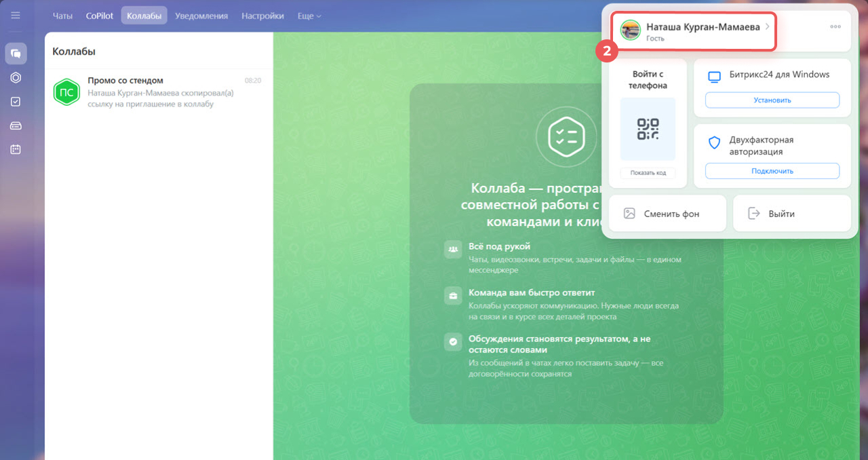
Task: Click the Команда вам быстро ответит heading
Action: [x=532, y=292]
